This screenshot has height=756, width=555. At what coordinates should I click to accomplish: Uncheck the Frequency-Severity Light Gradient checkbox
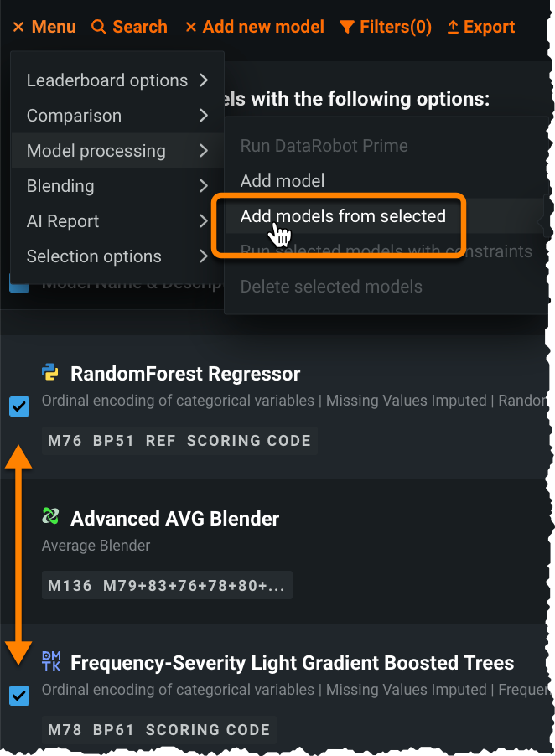pos(18,696)
